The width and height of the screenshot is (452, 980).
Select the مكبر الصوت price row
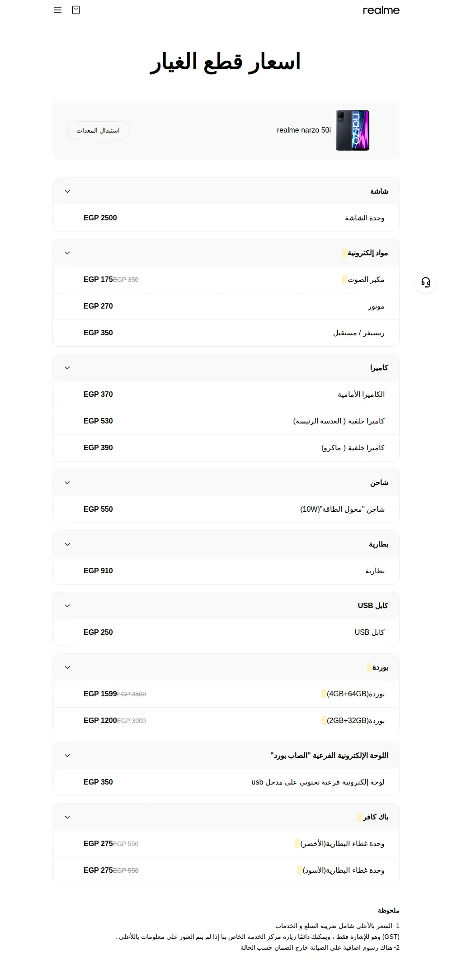tap(226, 280)
